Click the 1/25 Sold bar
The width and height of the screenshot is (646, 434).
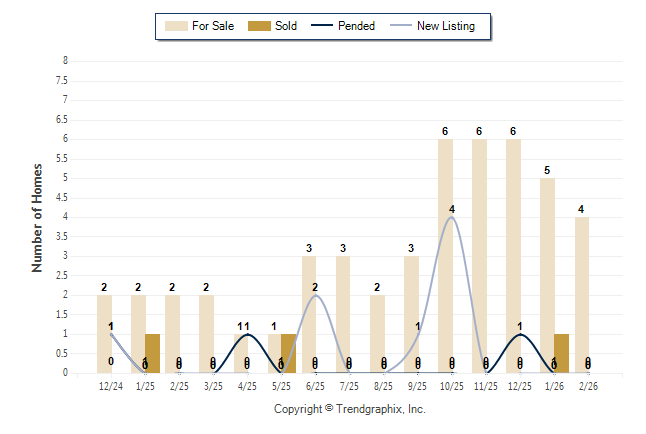tap(152, 353)
